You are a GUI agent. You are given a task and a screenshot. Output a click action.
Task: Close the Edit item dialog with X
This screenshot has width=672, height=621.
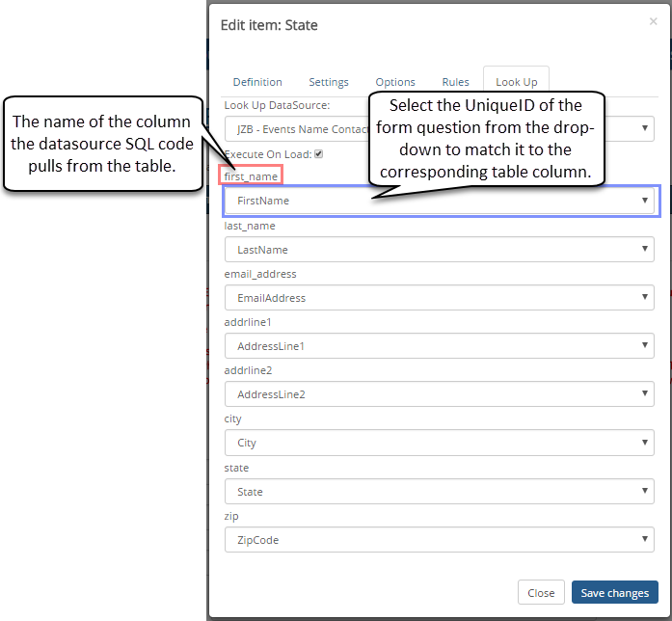(x=653, y=21)
